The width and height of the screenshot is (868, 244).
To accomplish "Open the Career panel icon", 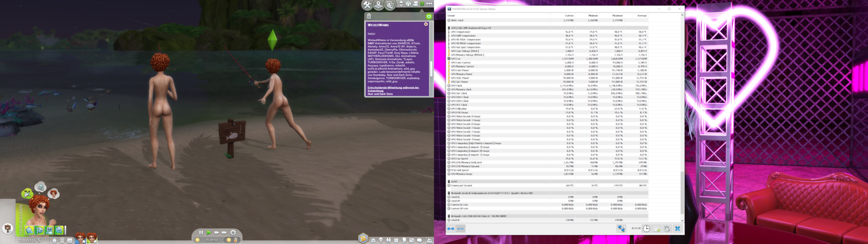I will pyautogui.click(x=373, y=240).
